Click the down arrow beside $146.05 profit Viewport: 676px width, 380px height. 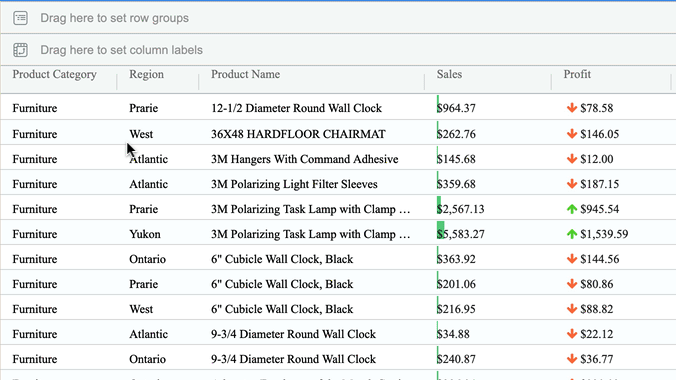click(x=572, y=134)
